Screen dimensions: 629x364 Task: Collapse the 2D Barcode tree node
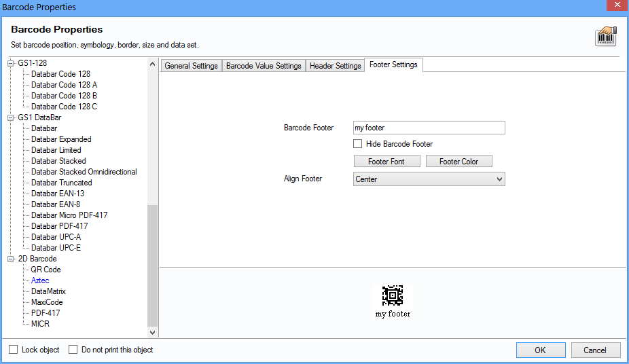click(x=11, y=259)
